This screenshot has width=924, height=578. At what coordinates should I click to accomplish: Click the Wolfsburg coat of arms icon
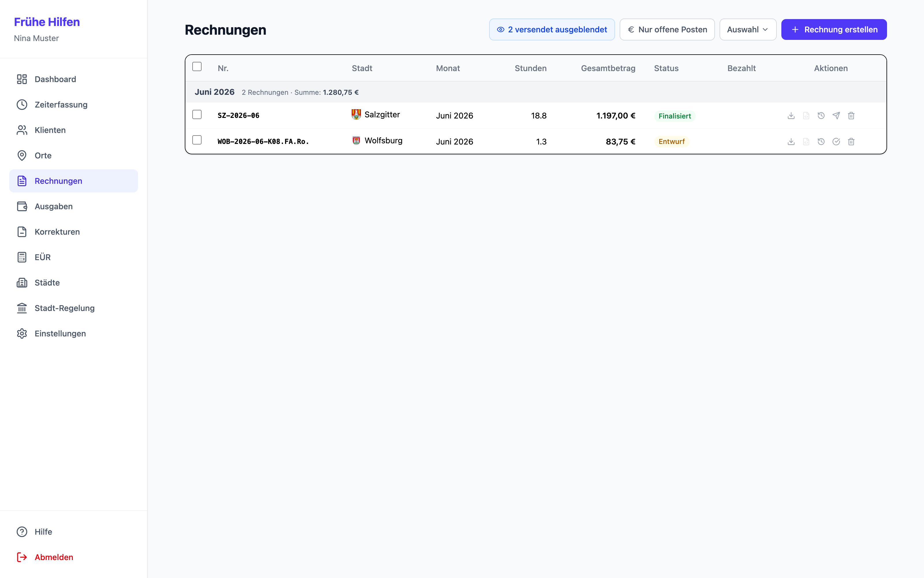(356, 140)
